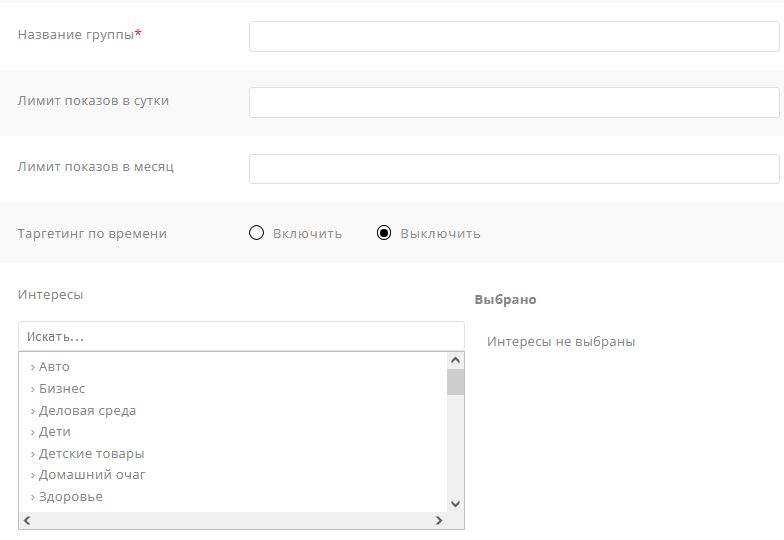
Task: Click the vertical scrollbar thumb
Action: [x=456, y=382]
